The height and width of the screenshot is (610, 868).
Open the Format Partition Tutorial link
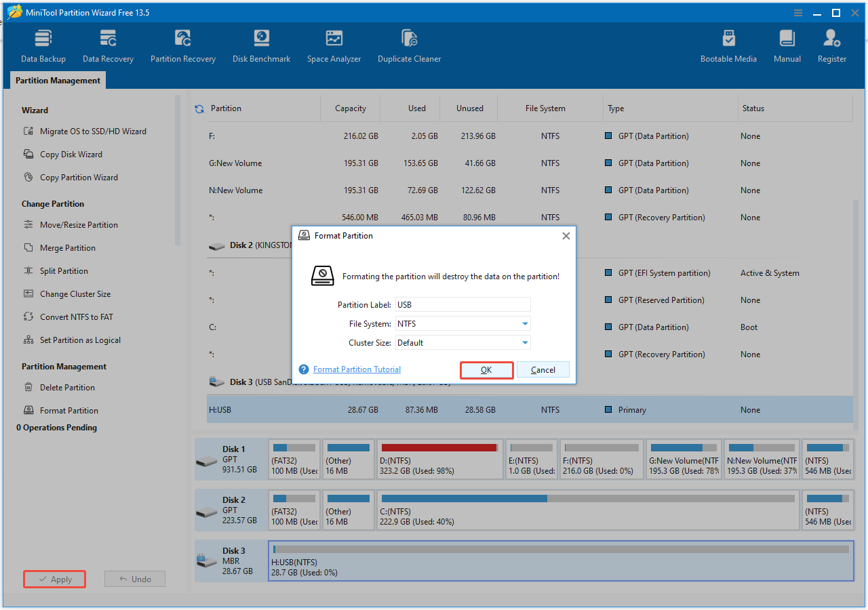tap(356, 369)
